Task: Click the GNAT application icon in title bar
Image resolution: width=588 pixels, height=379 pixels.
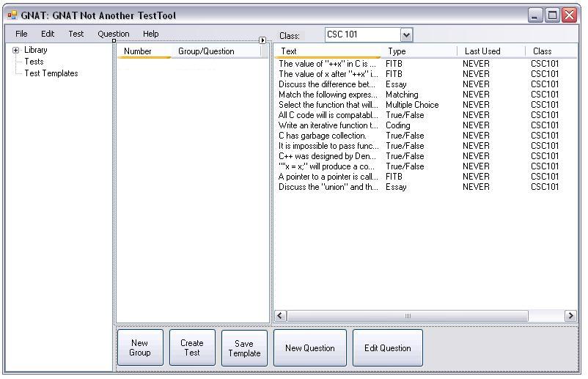Action: pos(12,15)
